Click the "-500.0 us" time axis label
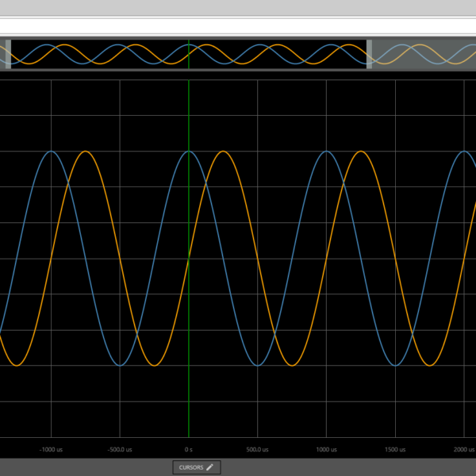476x476 pixels. [x=120, y=450]
